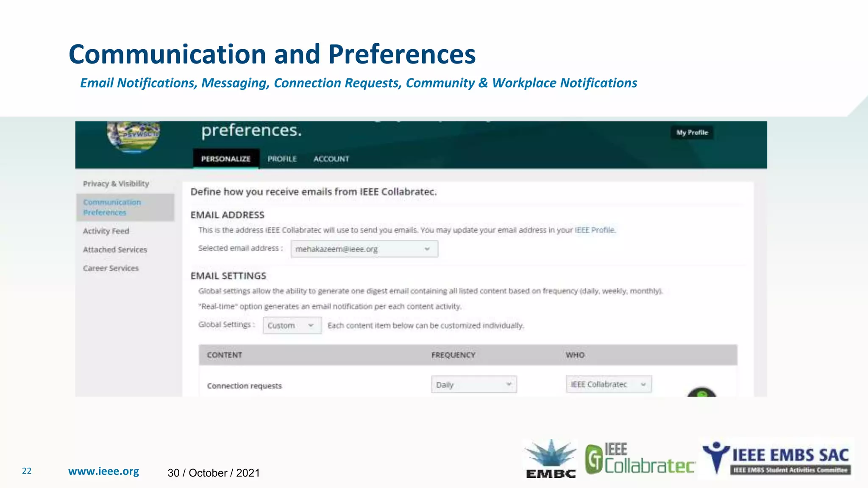Viewport: 868px width, 488px height.
Task: Click the IEEE EMBS SAC logo
Action: [x=776, y=458]
